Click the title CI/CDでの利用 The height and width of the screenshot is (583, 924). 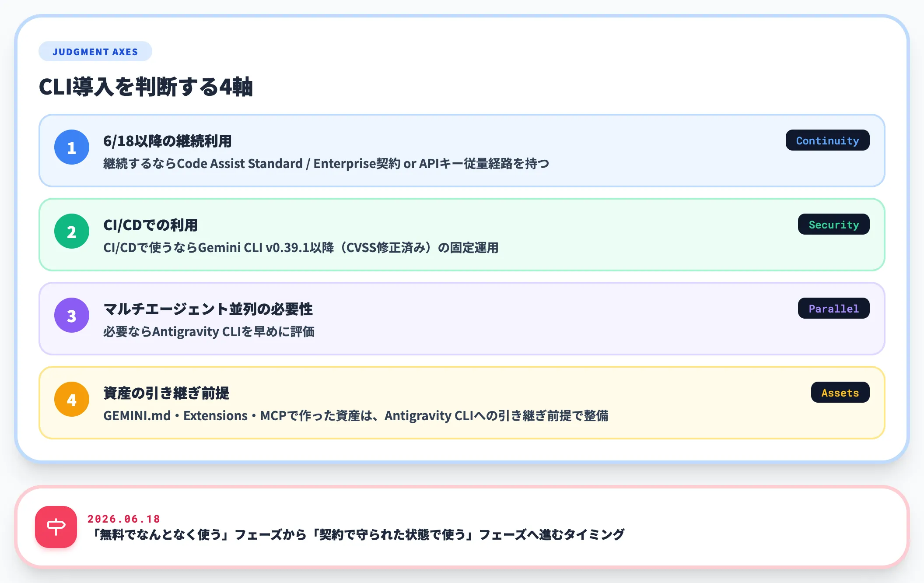pos(150,225)
